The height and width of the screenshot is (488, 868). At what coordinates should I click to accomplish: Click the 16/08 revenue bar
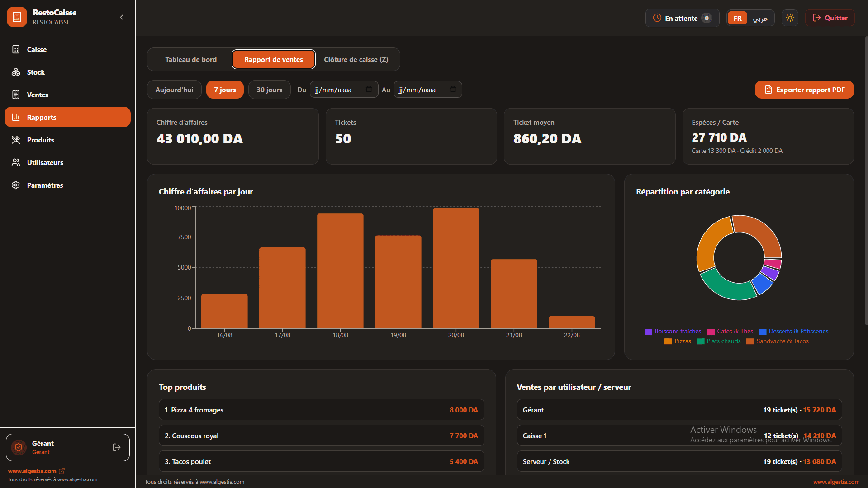coord(224,311)
